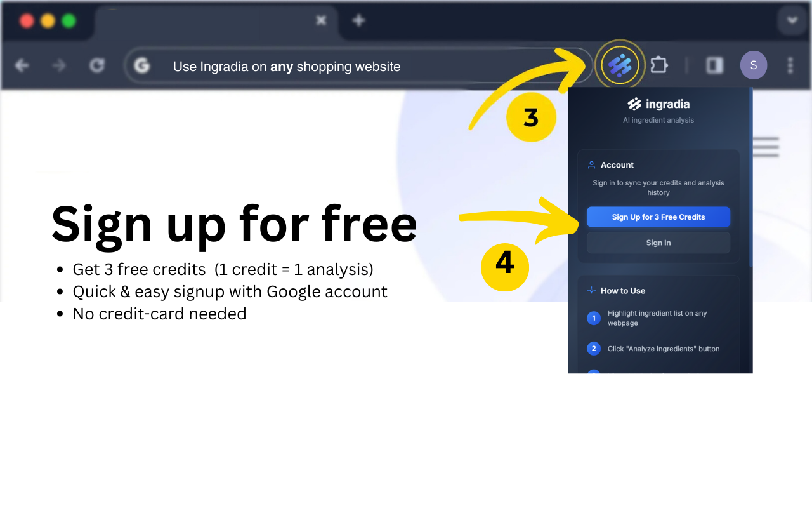Click the popup's vertical scrollbar
Image resolution: width=812 pixels, height=508 pixels.
(x=751, y=178)
